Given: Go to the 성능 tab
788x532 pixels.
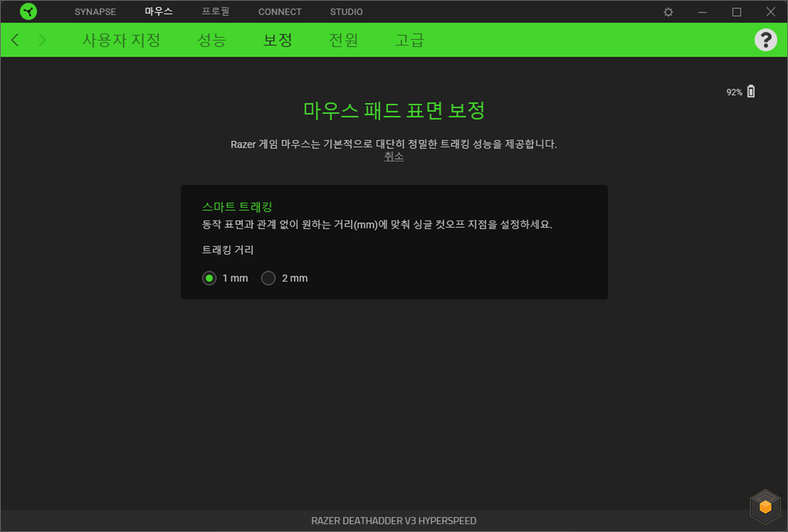Looking at the screenshot, I should pos(211,39).
